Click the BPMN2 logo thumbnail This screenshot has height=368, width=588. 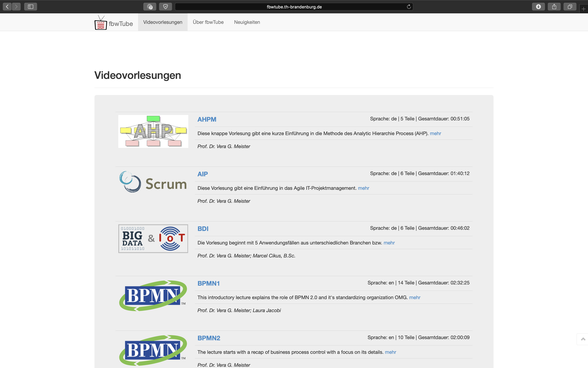153,350
